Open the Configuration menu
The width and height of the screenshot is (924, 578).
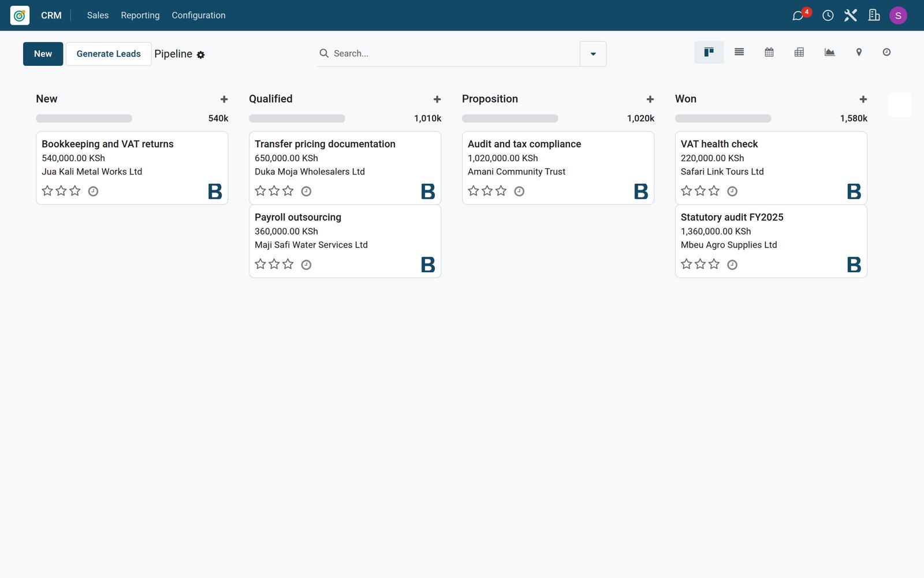[199, 16]
